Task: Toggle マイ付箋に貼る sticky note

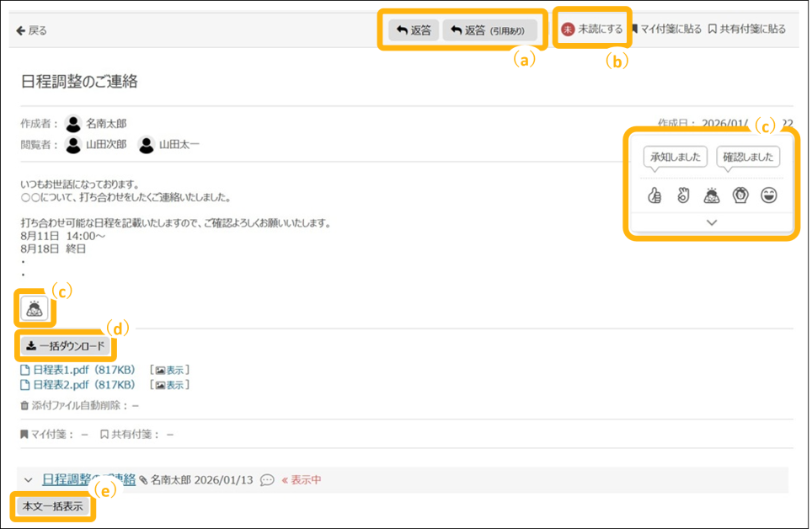Action: [666, 29]
